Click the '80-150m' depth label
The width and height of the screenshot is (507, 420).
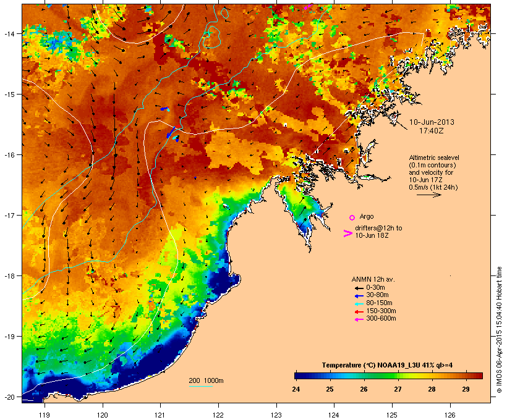click(x=379, y=303)
